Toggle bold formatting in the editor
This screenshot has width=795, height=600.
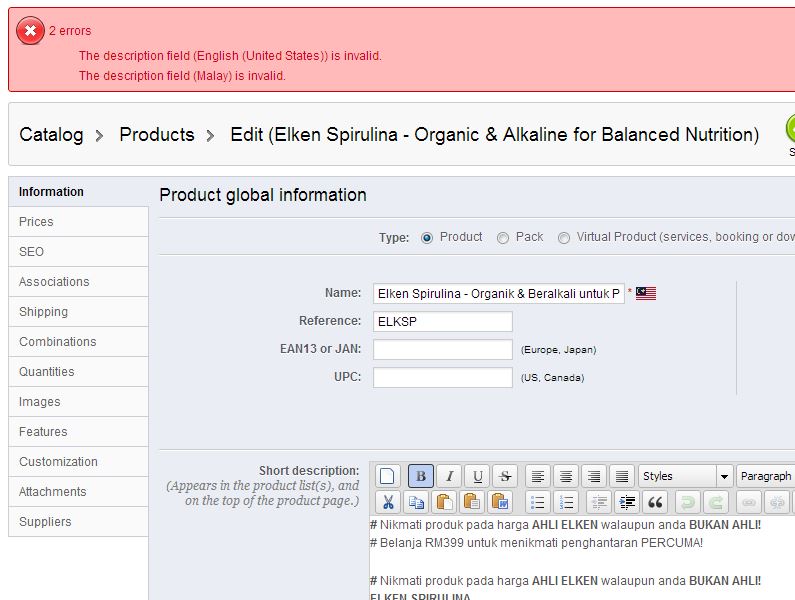click(x=421, y=476)
